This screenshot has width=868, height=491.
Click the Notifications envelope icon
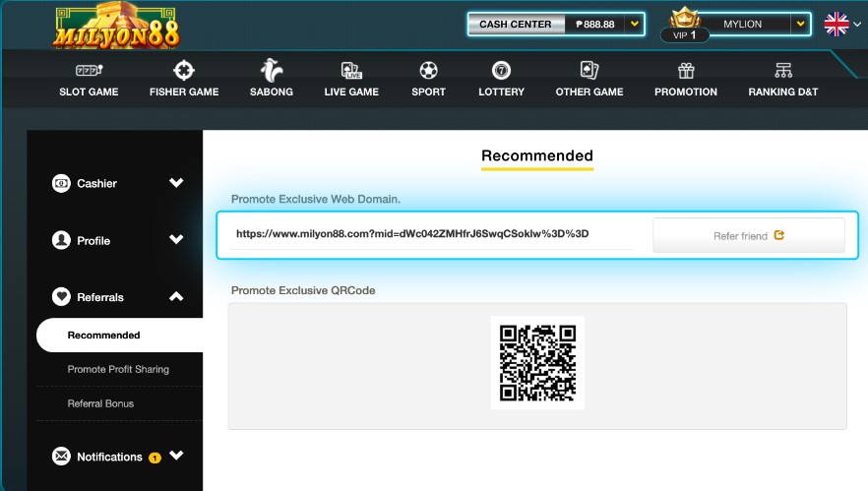pyautogui.click(x=61, y=457)
